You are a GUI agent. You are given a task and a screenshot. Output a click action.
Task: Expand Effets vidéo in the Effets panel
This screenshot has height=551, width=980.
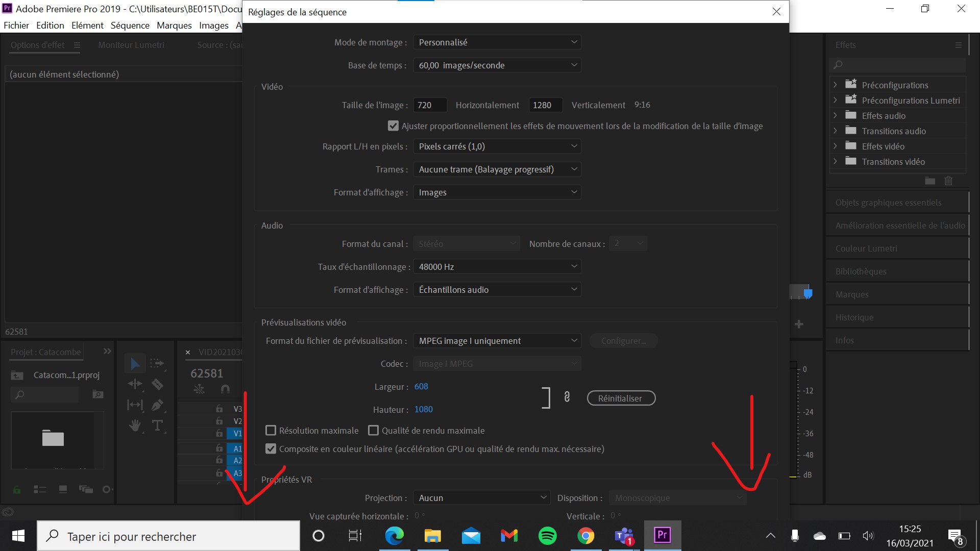coord(836,146)
